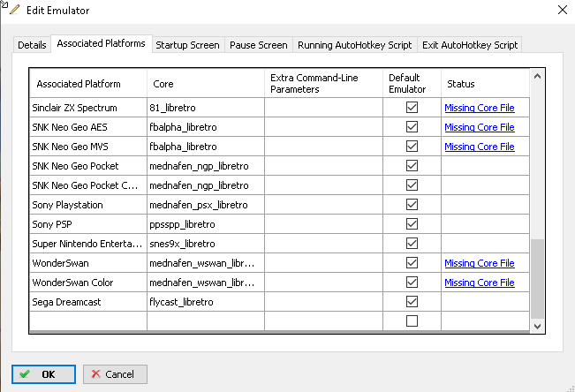575x392 pixels.
Task: Click Extra Command-Line Parameters cell for Sega Dreamcast
Action: (x=323, y=302)
